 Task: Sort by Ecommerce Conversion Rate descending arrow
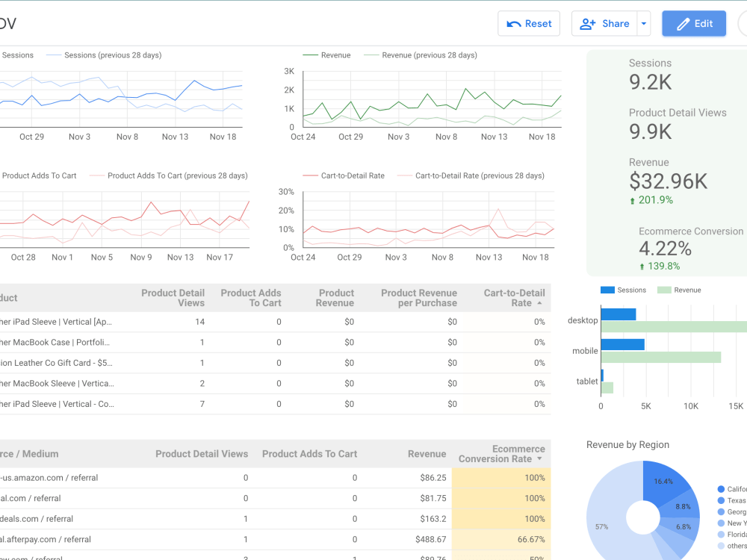pyautogui.click(x=539, y=459)
